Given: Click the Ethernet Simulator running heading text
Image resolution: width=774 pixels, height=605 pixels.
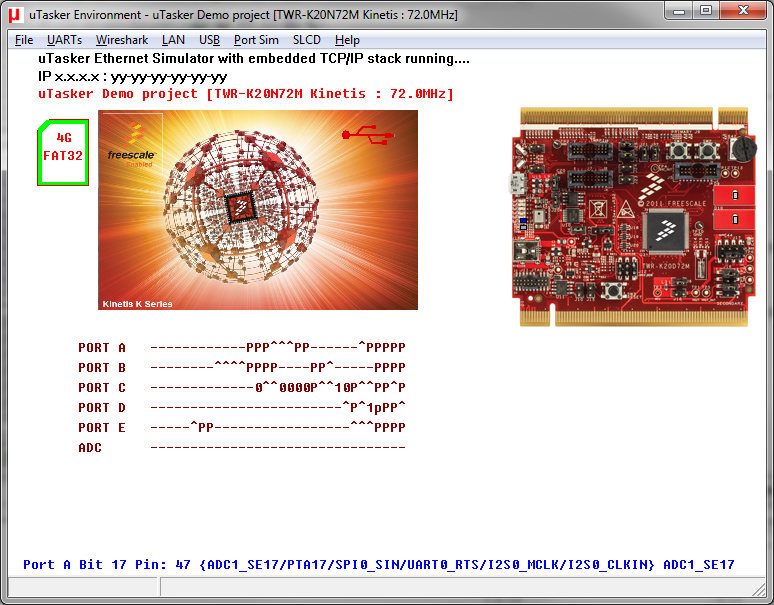Looking at the screenshot, I should click(254, 59).
